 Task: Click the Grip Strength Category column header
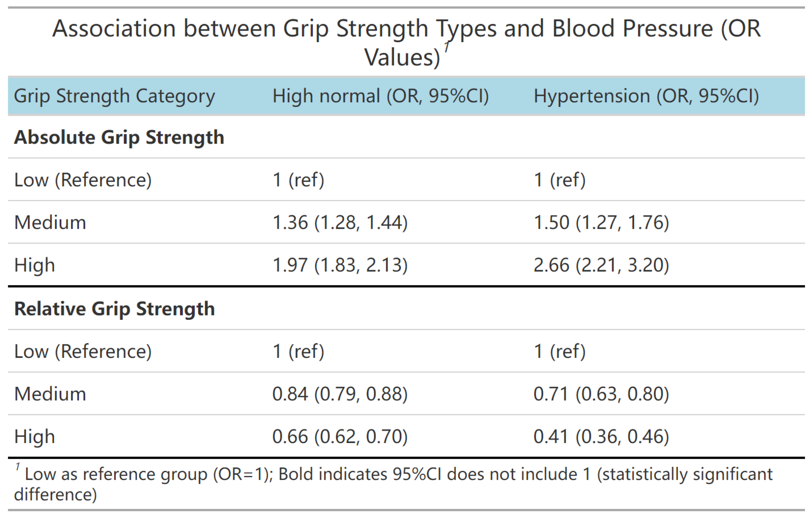(114, 96)
